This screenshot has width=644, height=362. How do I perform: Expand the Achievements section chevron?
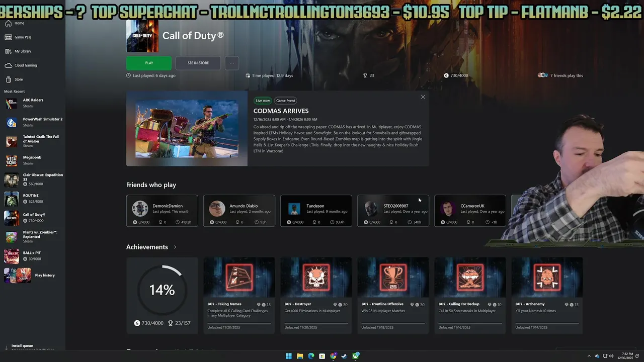click(175, 247)
